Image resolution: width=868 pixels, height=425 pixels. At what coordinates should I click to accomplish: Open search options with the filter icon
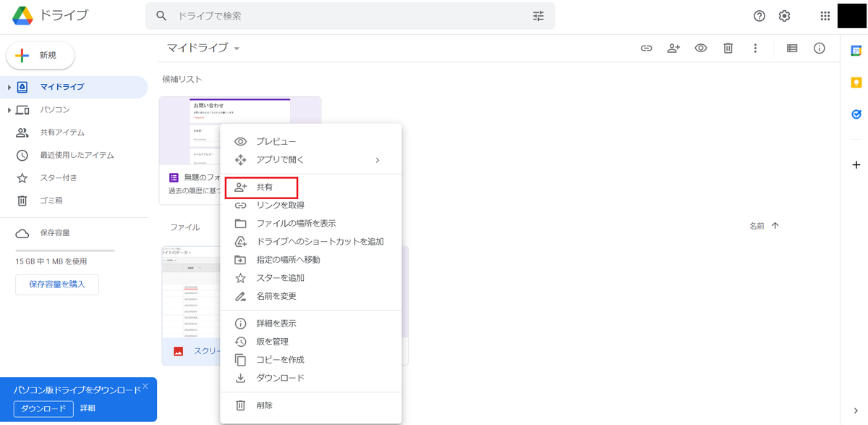click(538, 15)
